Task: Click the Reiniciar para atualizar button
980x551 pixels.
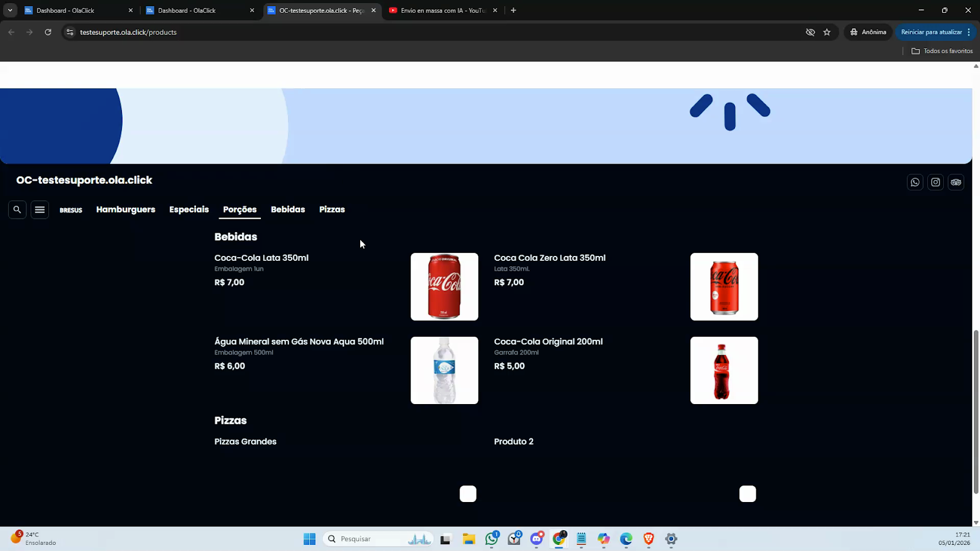Action: [931, 32]
